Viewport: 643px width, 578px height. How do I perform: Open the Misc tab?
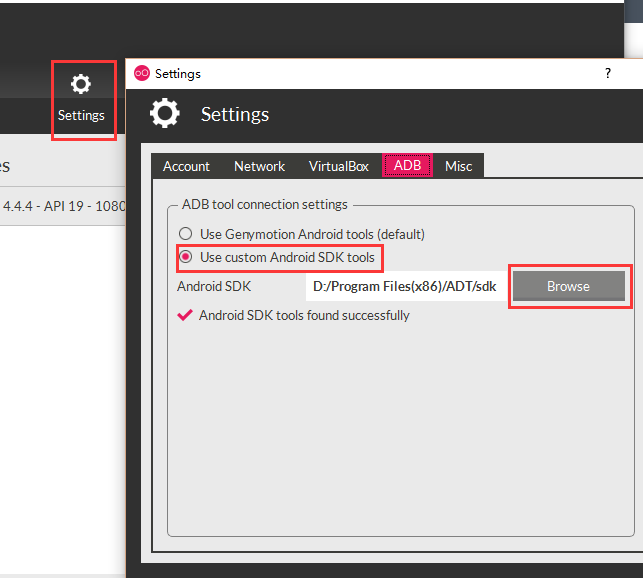click(x=458, y=166)
